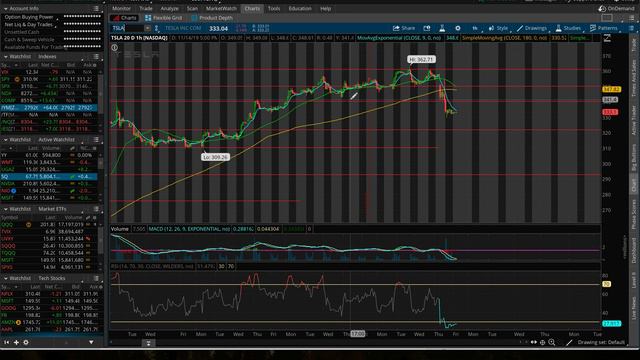Select the QQQ row in Market ETFs
Viewport: 640px width, 360px height.
49,224
